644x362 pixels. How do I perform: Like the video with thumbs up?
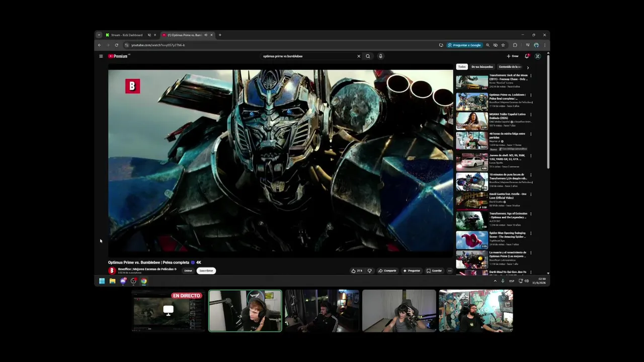point(357,270)
